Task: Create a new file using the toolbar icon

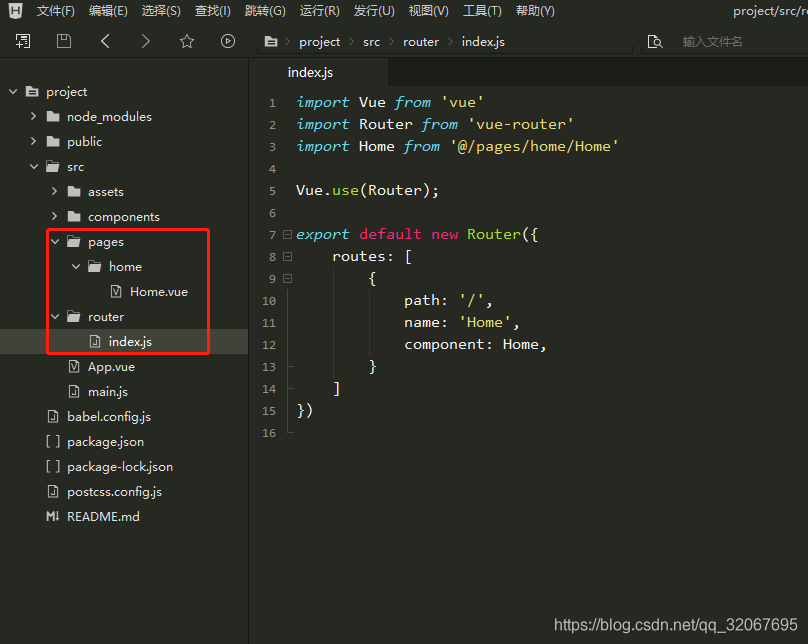Action: (23, 41)
